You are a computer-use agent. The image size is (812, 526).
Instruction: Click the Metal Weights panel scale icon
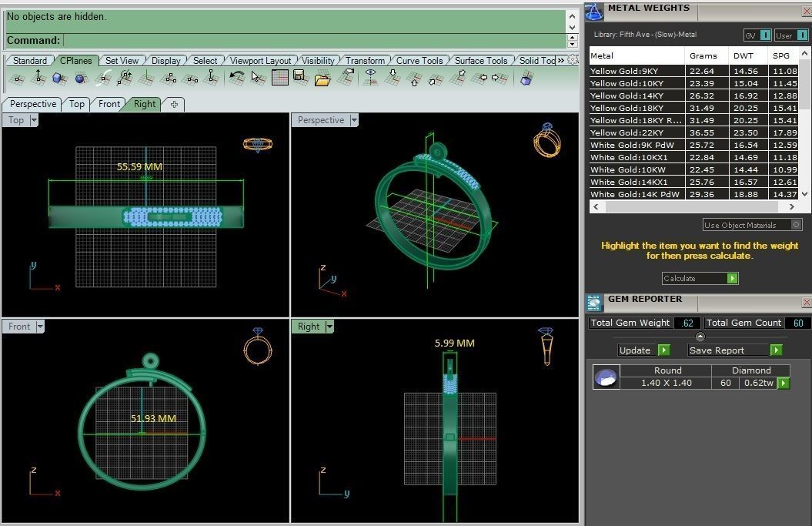594,12
